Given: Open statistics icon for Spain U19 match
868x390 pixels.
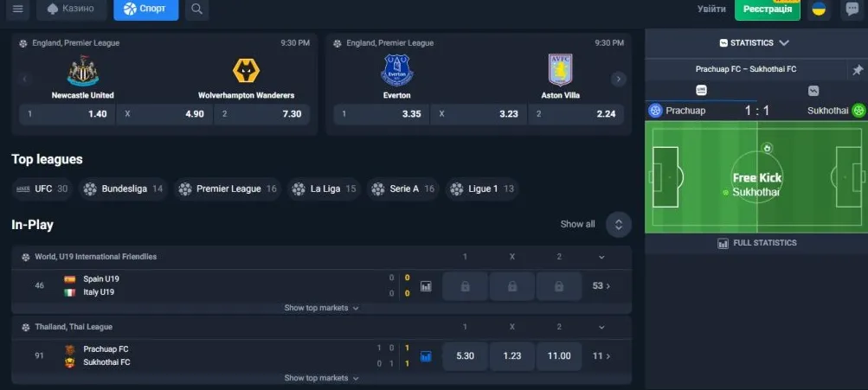Looking at the screenshot, I should point(426,286).
